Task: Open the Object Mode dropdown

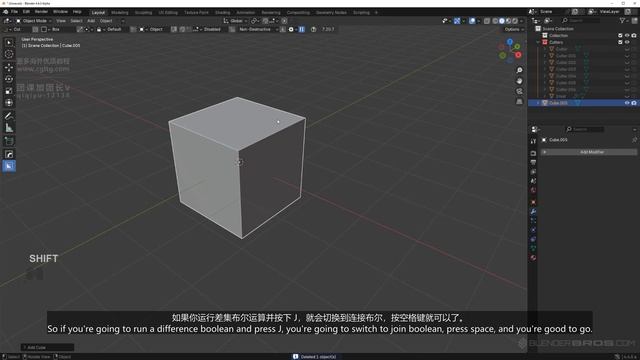Action: [x=33, y=21]
